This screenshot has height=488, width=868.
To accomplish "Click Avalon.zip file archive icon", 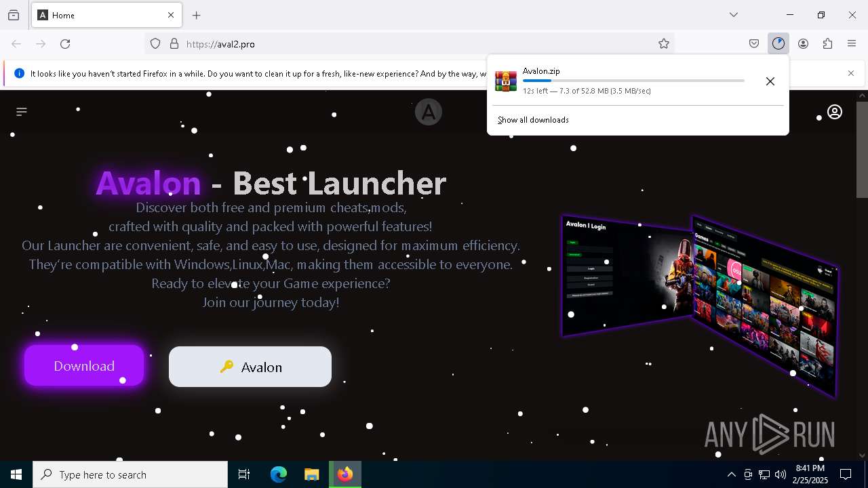I will (x=506, y=81).
